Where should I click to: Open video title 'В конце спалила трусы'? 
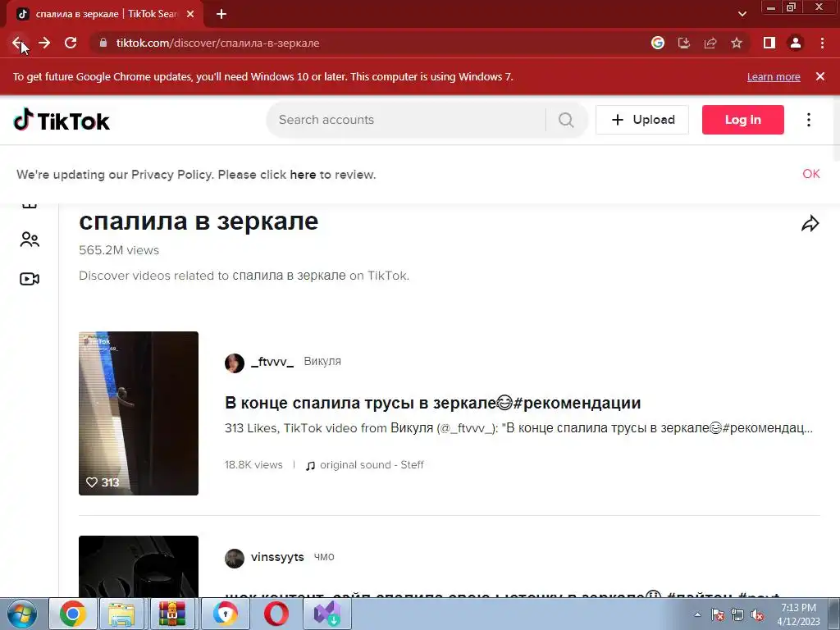433,402
